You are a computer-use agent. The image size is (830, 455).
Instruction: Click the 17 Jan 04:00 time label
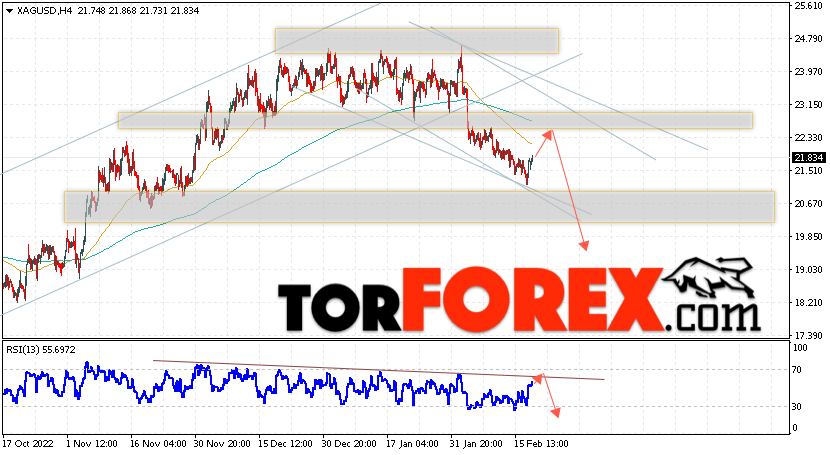coord(412,443)
